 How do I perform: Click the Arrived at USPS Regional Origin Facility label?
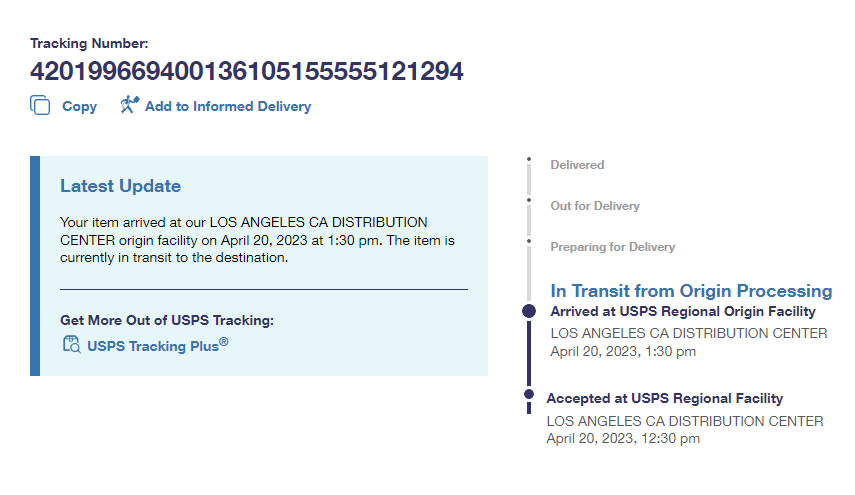coord(683,312)
